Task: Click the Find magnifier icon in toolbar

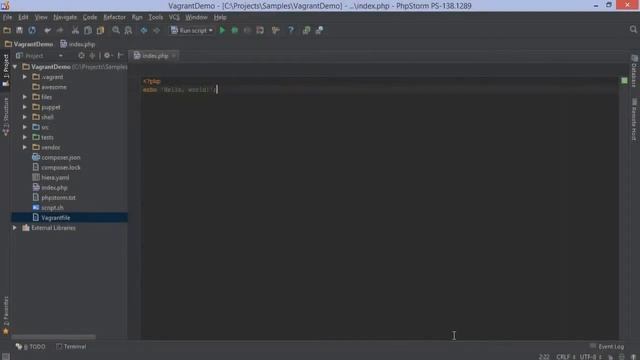Action: pyautogui.click(x=116, y=30)
